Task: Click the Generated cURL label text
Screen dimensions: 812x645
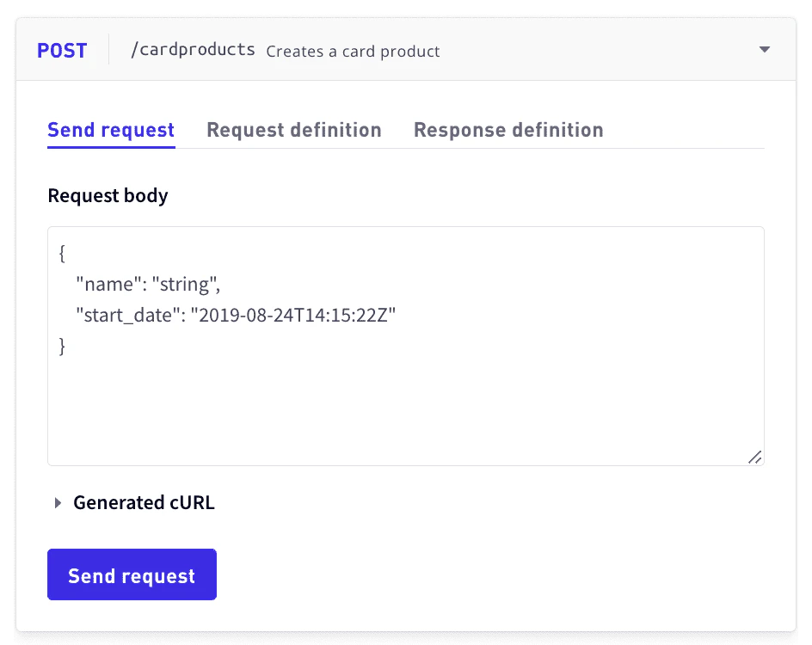Action: 144,502
